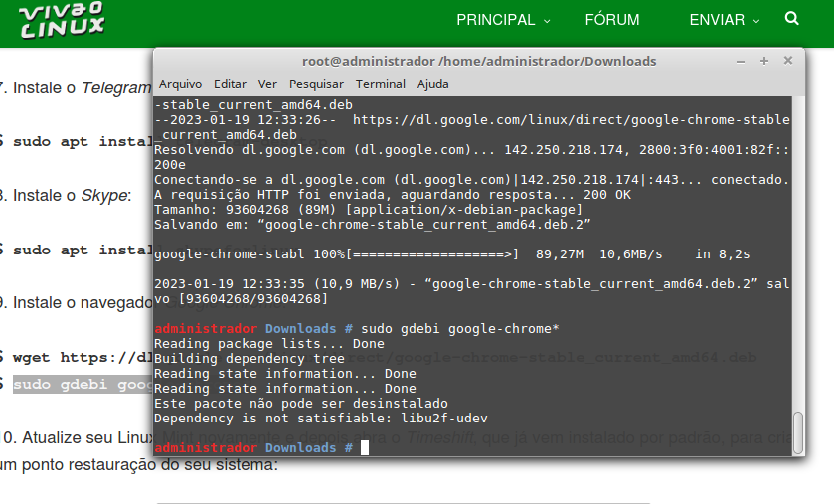Click the Viva o Linux logo
The height and width of the screenshot is (504, 834).
pos(62,21)
